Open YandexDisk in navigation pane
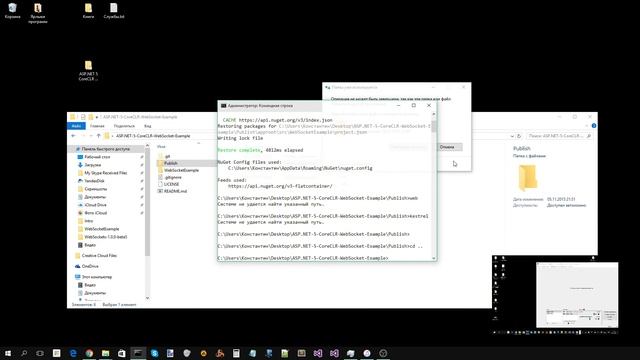Screen dimensions: 640x360 (x=94, y=181)
